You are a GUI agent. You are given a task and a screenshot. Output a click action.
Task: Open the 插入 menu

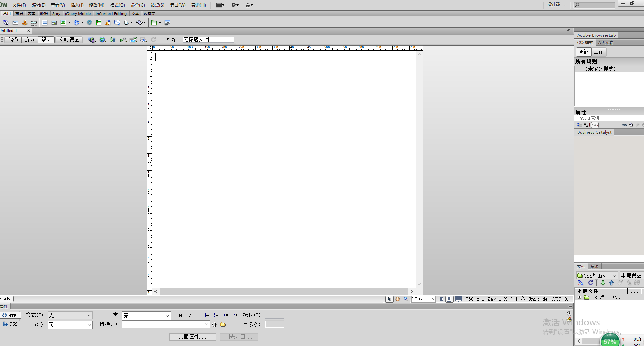pyautogui.click(x=77, y=5)
